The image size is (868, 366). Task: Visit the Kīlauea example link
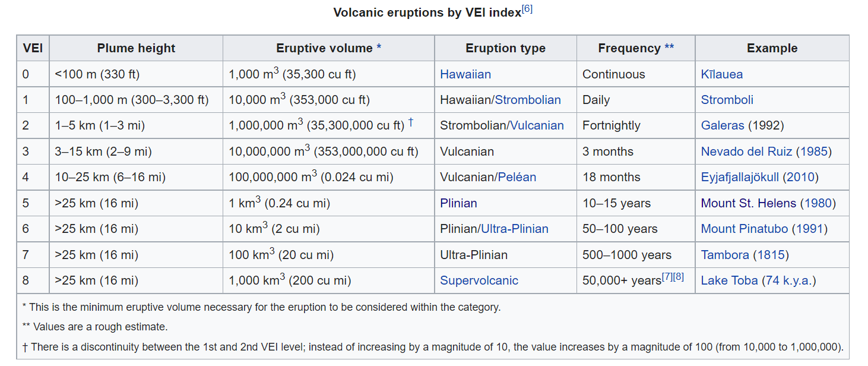point(721,74)
